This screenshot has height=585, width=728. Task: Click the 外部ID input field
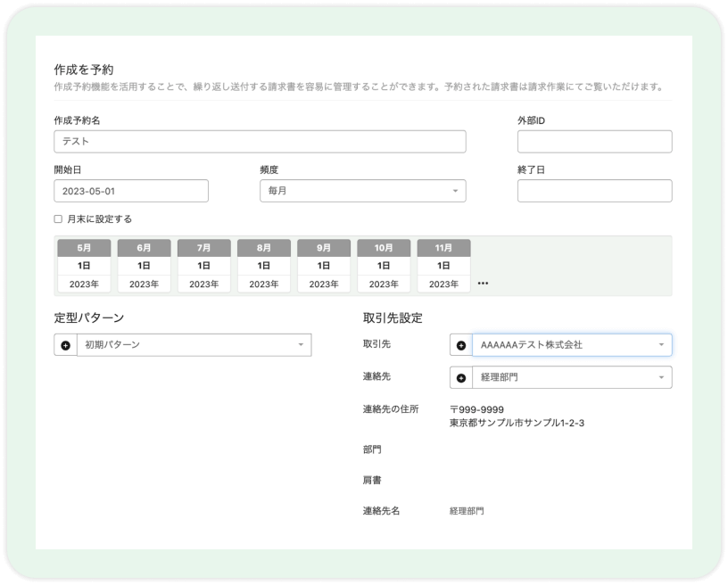pyautogui.click(x=594, y=142)
